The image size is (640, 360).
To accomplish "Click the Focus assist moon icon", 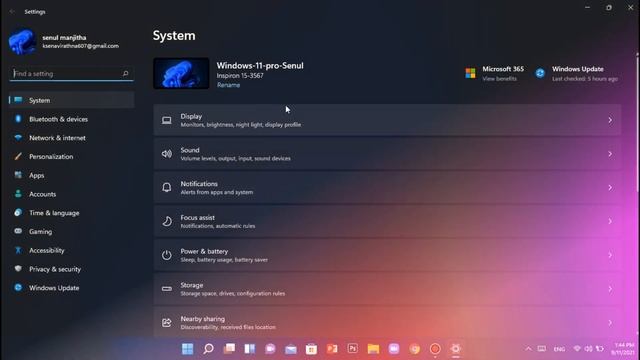I will [x=167, y=221].
